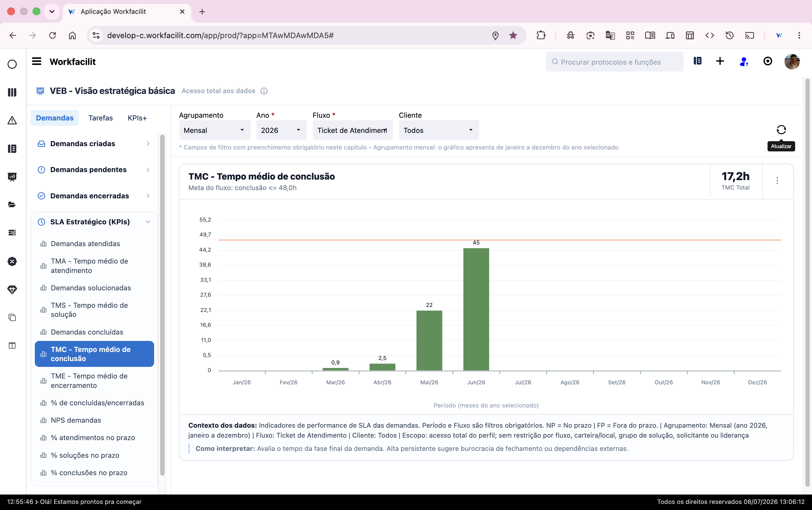Viewport: 812px width, 510px height.
Task: Click the QR code extension icon
Action: pos(630,35)
